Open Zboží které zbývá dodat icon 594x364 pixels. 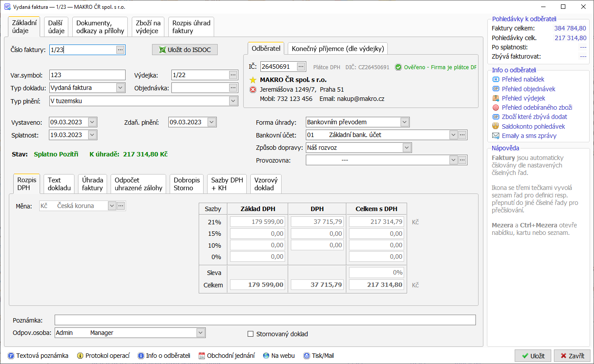coord(495,117)
